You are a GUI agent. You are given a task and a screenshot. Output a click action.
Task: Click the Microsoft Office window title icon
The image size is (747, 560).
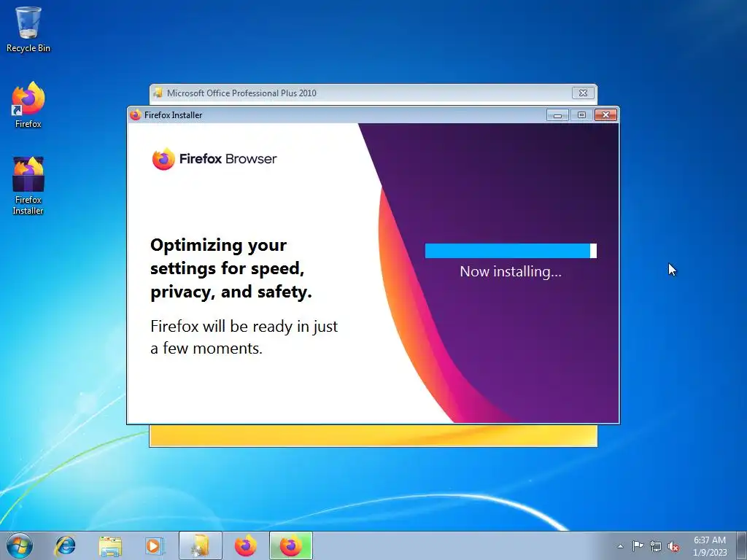pyautogui.click(x=158, y=93)
